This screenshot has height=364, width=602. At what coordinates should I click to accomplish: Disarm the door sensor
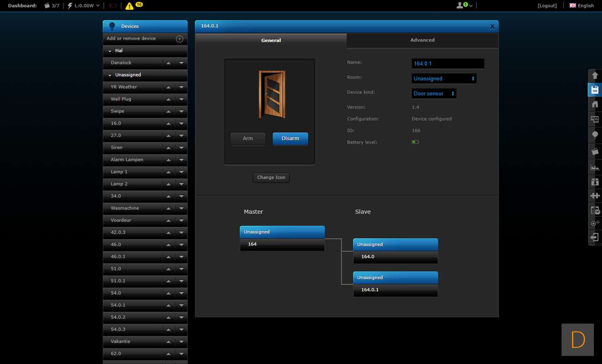click(290, 139)
